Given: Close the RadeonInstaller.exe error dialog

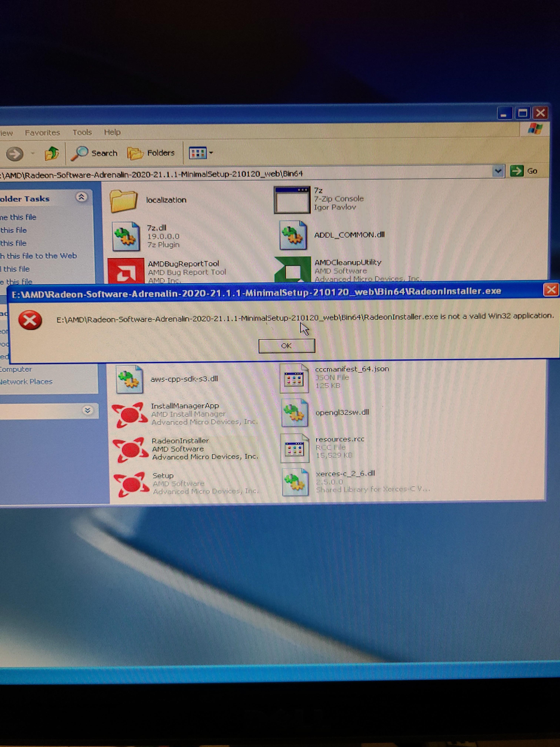Looking at the screenshot, I should click(x=551, y=289).
